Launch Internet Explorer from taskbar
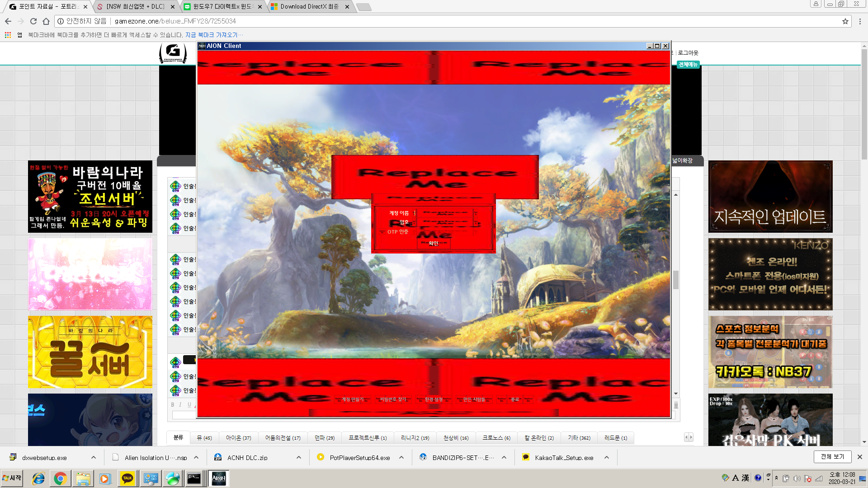Viewport: 868px width, 488px height. click(38, 478)
